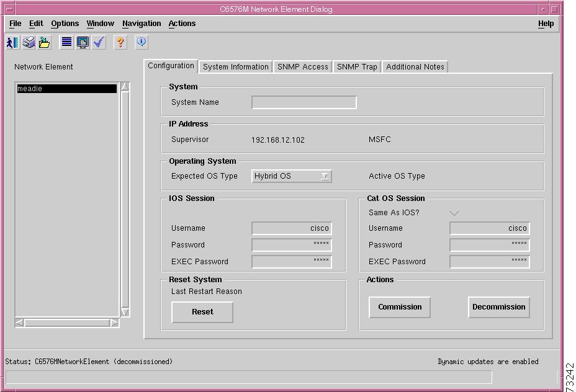Click the empty message field below the status line
The height and width of the screenshot is (392, 576).
249,377
